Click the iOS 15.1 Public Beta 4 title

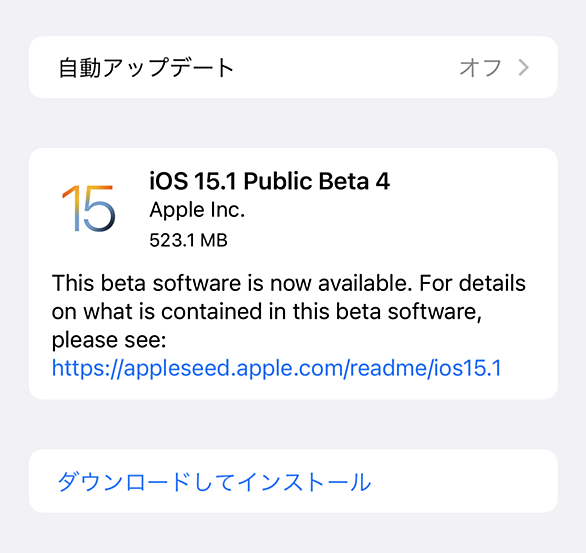coord(269,181)
